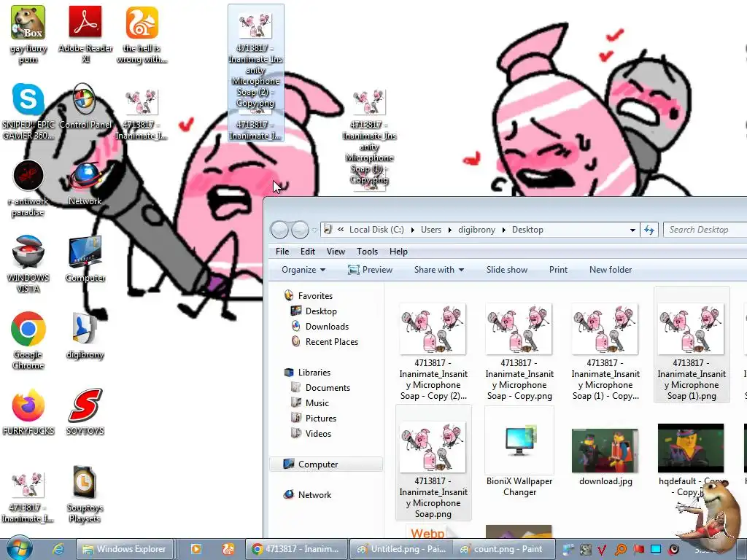The image size is (747, 560).
Task: Open the Help menu
Action: 398,252
